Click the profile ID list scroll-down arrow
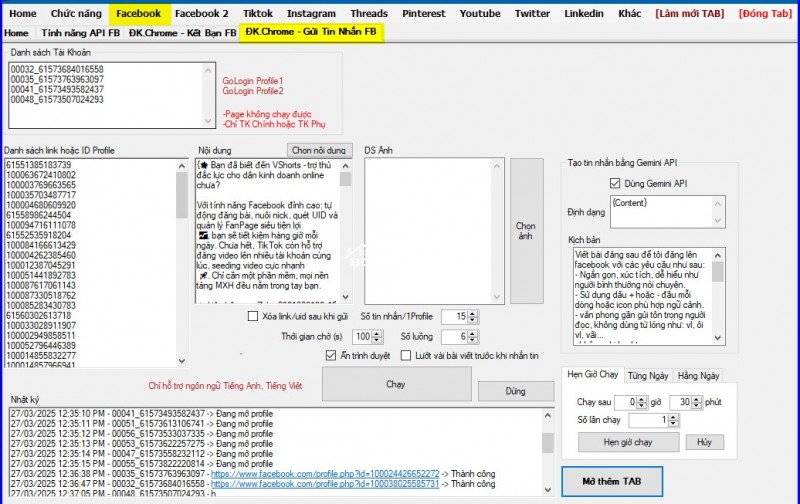Screen dimensions: 800x504 click(x=182, y=361)
